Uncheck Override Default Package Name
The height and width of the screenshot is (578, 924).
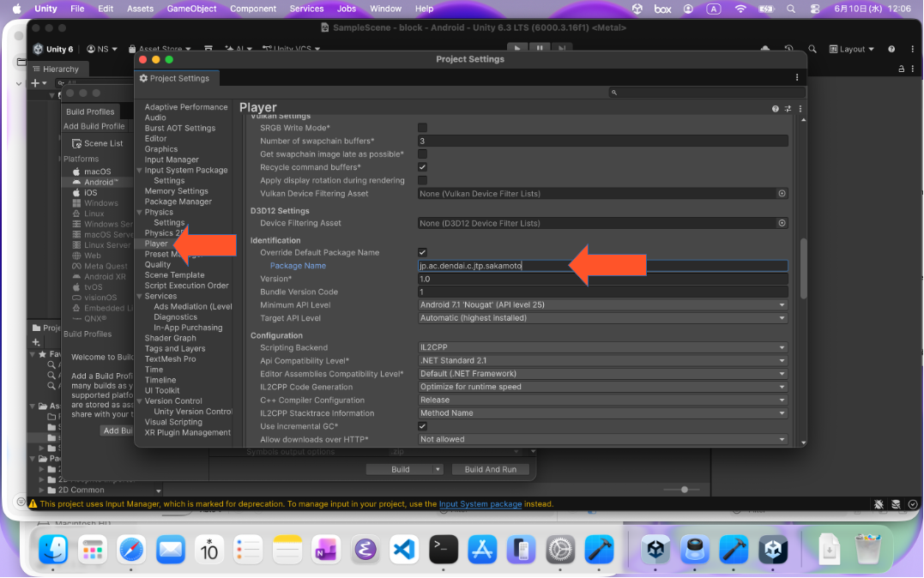pos(422,252)
